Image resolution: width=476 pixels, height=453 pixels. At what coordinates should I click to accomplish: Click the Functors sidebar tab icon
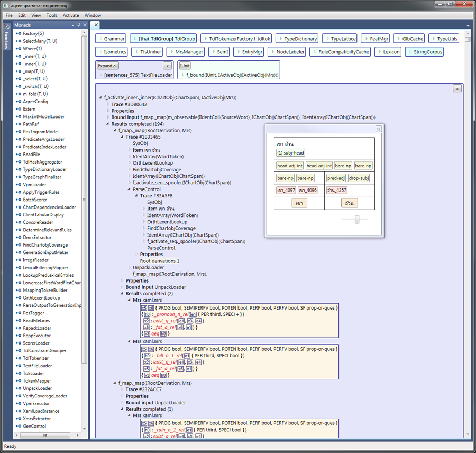[x=6, y=26]
